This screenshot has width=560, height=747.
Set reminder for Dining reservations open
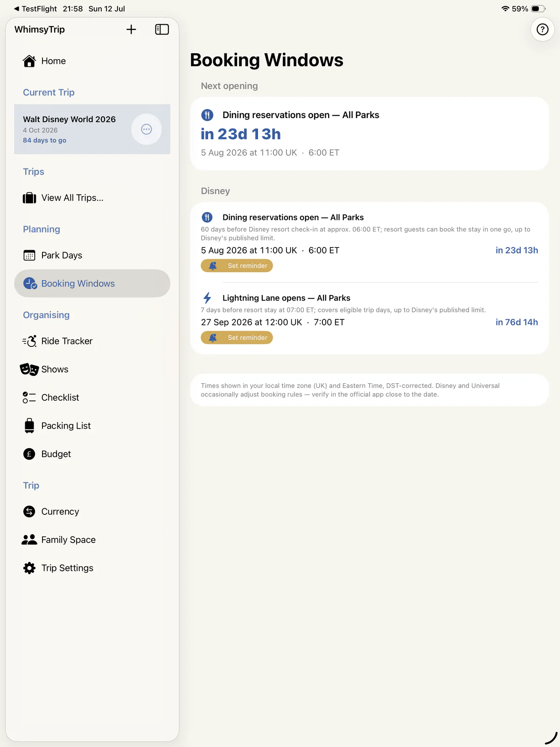pos(237,266)
